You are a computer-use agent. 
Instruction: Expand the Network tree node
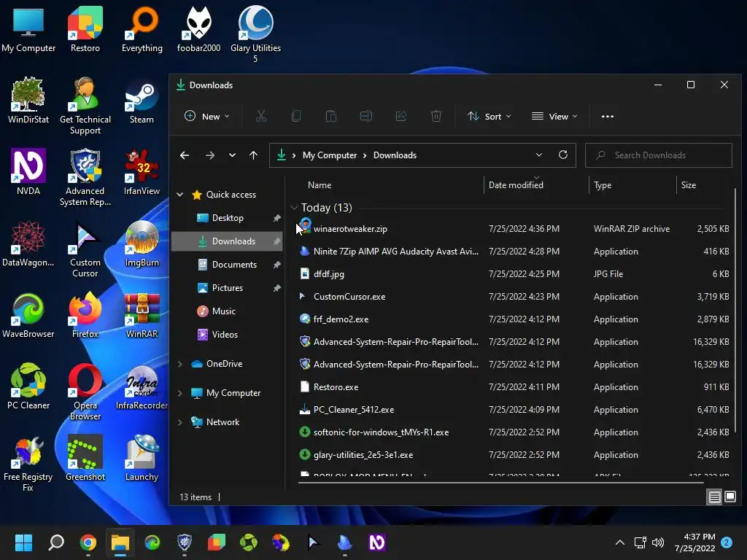180,422
